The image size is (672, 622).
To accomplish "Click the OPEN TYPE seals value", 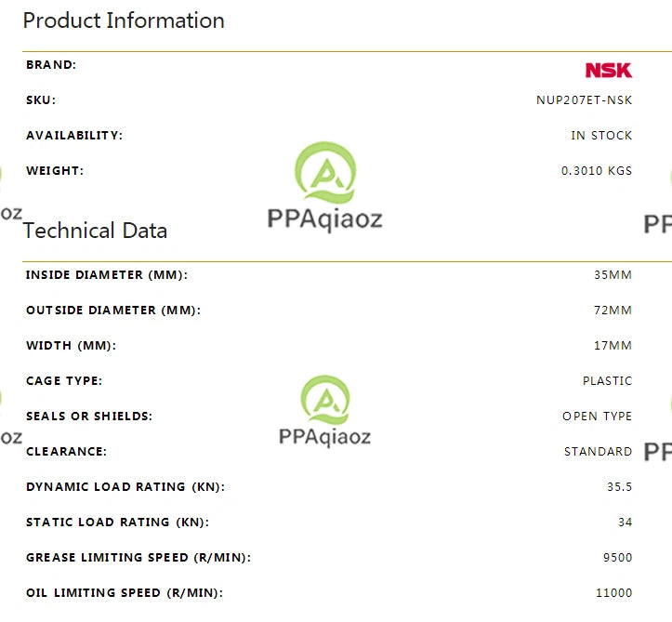I will click(598, 416).
